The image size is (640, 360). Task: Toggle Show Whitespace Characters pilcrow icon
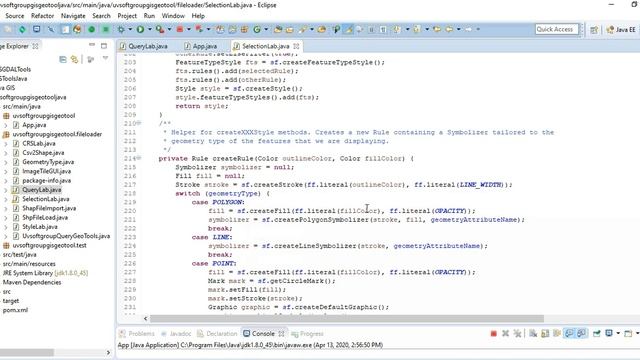tap(383, 29)
